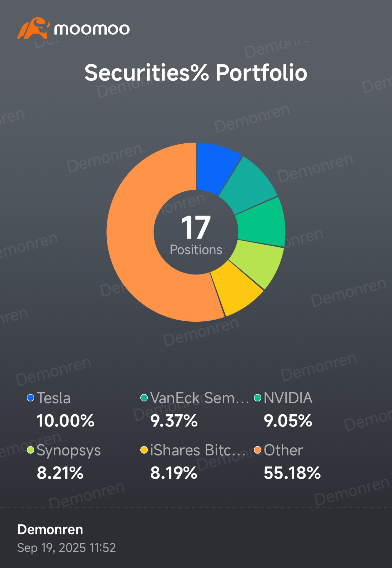The height and width of the screenshot is (568, 392).
Task: Open the Synopsys 8.21% legend entry
Action: (64, 462)
